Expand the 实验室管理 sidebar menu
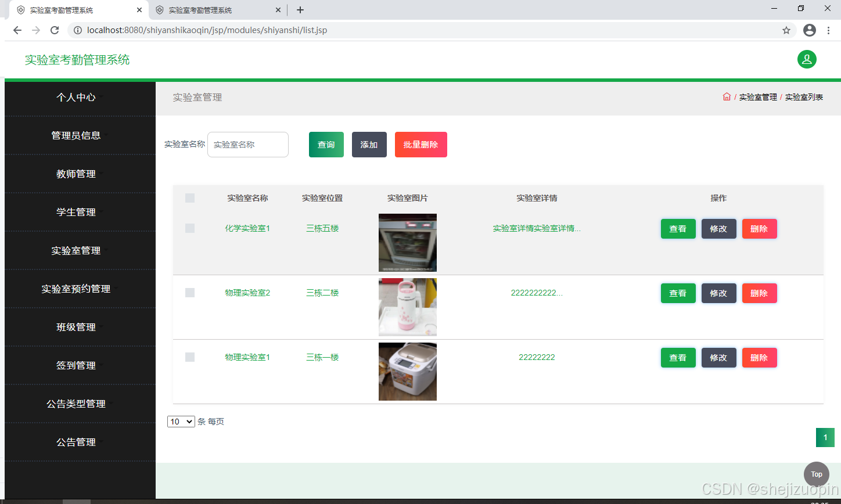Image resolution: width=841 pixels, height=504 pixels. click(76, 250)
